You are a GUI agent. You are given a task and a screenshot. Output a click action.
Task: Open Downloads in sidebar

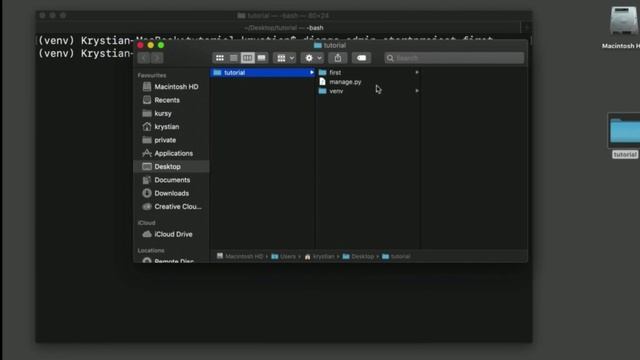tap(166, 193)
